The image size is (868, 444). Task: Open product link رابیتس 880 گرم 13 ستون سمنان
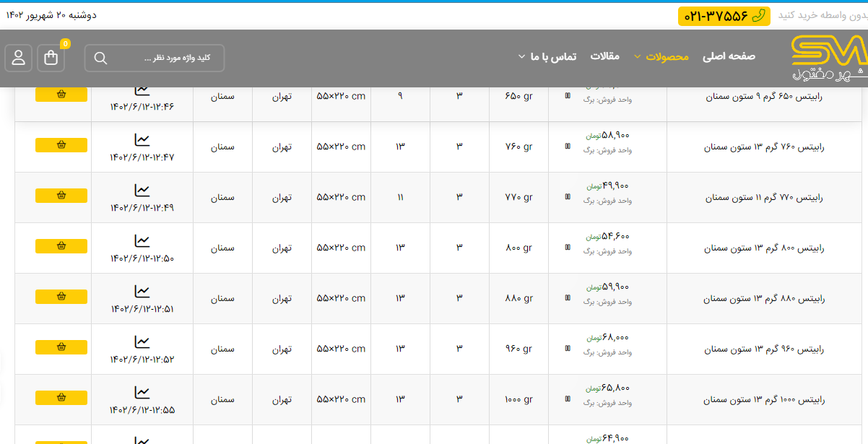[763, 298]
